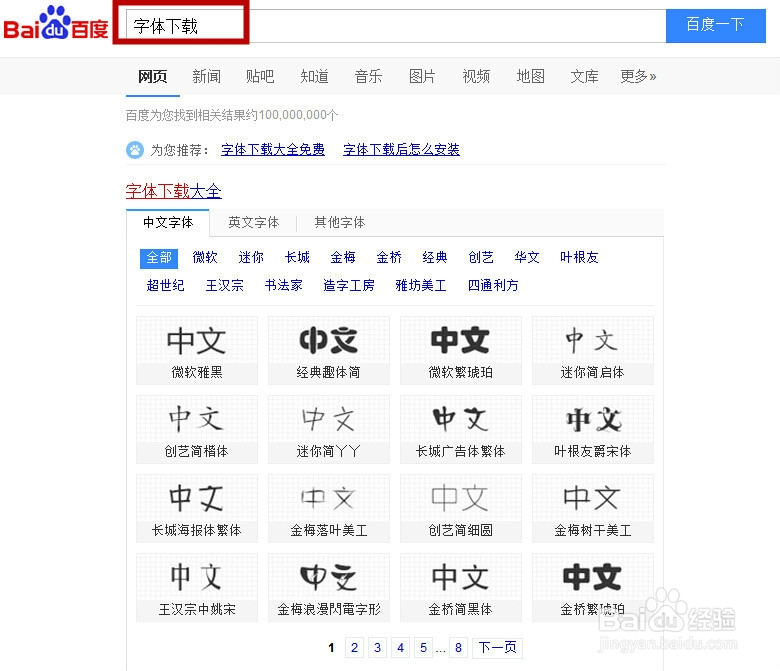Filter fonts by 华文

[x=527, y=257]
